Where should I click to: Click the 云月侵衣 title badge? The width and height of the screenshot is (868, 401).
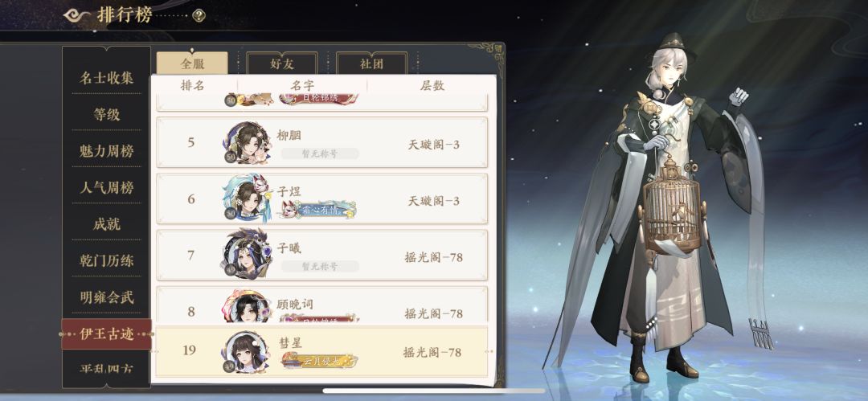click(x=319, y=361)
